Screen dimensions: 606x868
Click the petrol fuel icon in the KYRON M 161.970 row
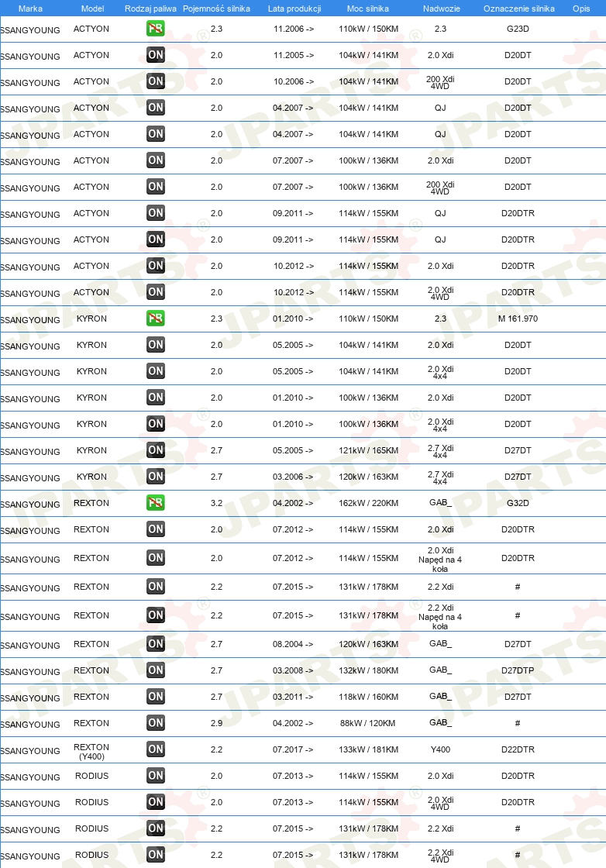tap(156, 319)
